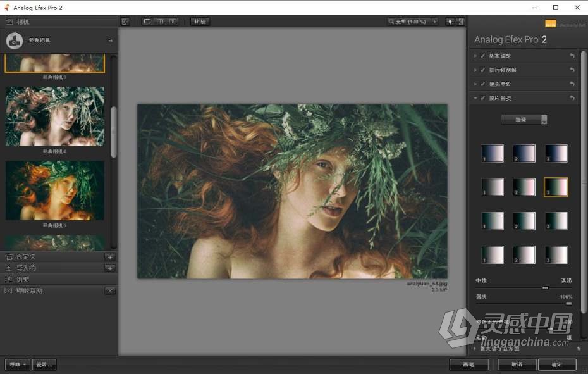This screenshot has height=374, width=588.
Task: Switch to single image view
Action: pos(147,22)
